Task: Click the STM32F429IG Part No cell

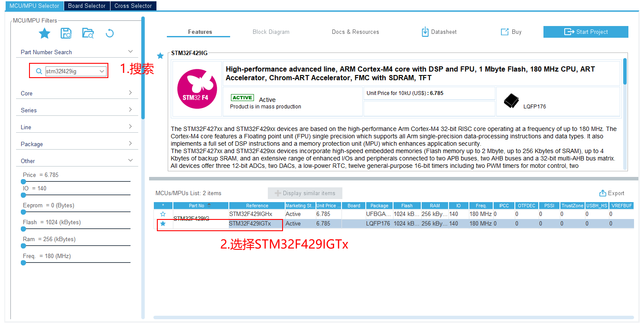Action: [x=201, y=219]
